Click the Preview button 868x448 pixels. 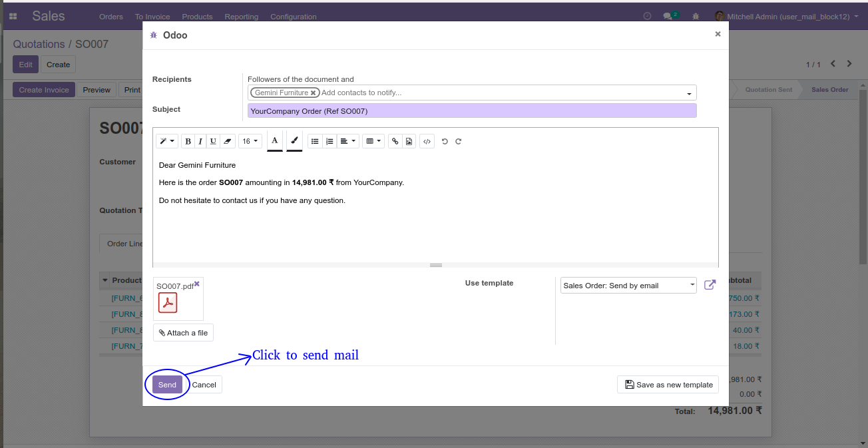tap(97, 90)
